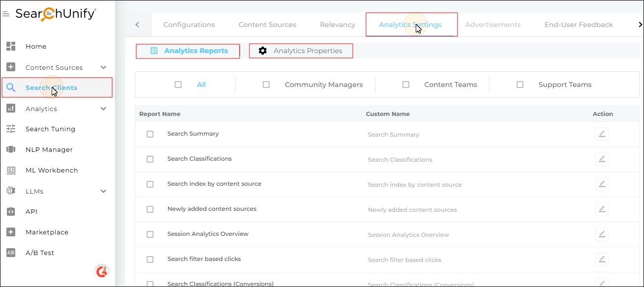Screen dimensions: 644x287
Task: Click the Search Tuning sliders icon
Action: point(11,129)
